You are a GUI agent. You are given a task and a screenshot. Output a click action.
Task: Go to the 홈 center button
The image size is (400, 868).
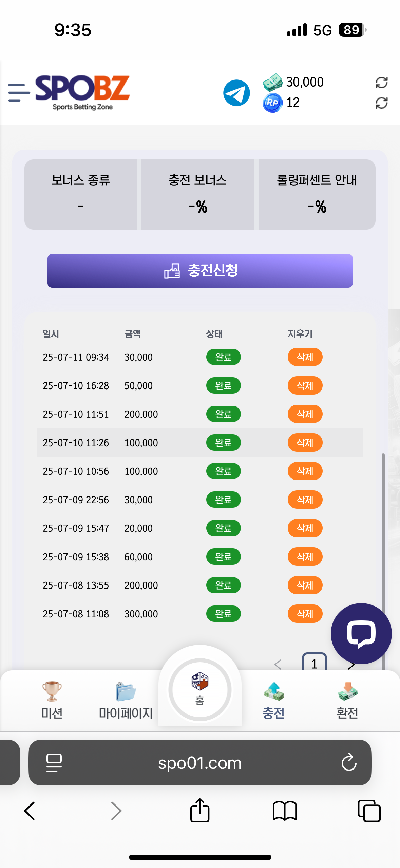tap(200, 689)
